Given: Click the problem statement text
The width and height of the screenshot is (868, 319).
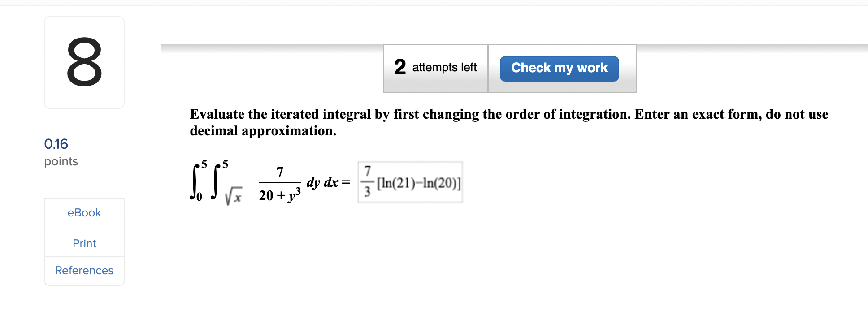Looking at the screenshot, I should (507, 122).
